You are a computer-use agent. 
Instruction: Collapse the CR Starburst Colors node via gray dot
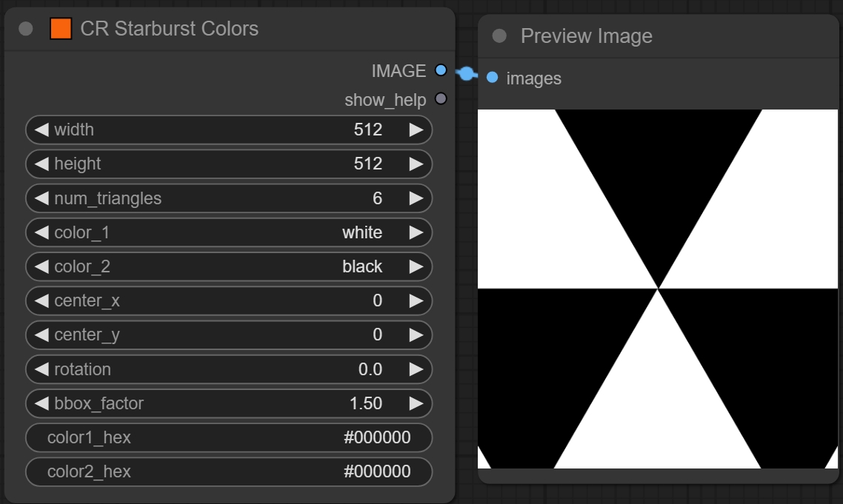[x=26, y=29]
